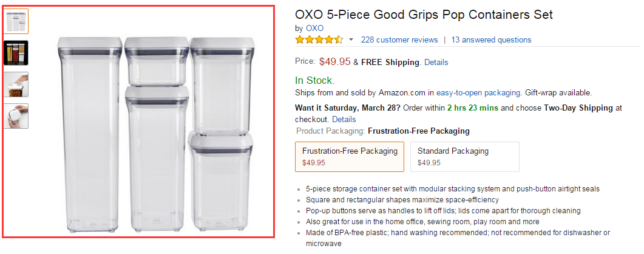Screen dimensions: 644x254
Task: Select the black-background thumbnail with filled containers
Action: (16, 53)
